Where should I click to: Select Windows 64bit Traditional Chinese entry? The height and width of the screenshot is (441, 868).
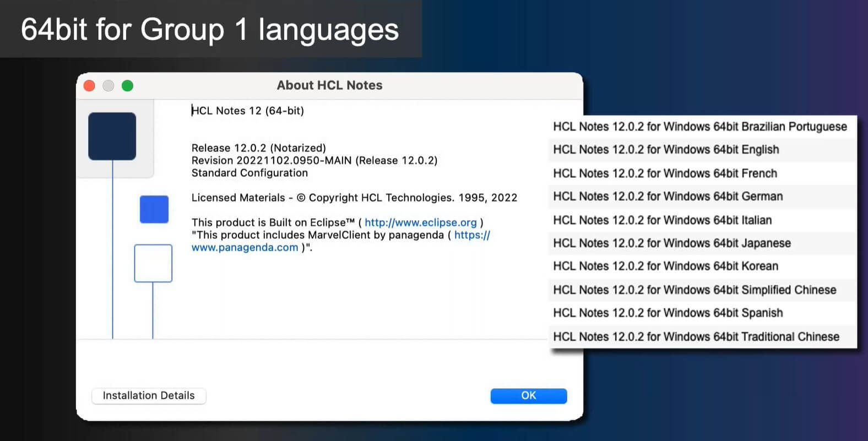702,337
